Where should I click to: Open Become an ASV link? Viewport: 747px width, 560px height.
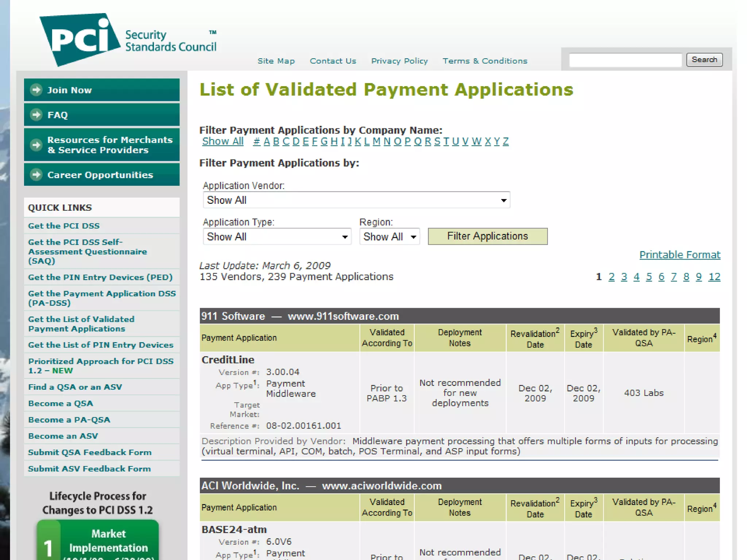63,436
